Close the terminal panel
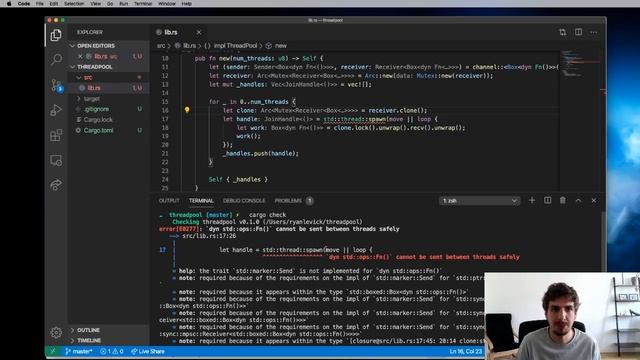The width and height of the screenshot is (640, 360). pyautogui.click(x=593, y=200)
